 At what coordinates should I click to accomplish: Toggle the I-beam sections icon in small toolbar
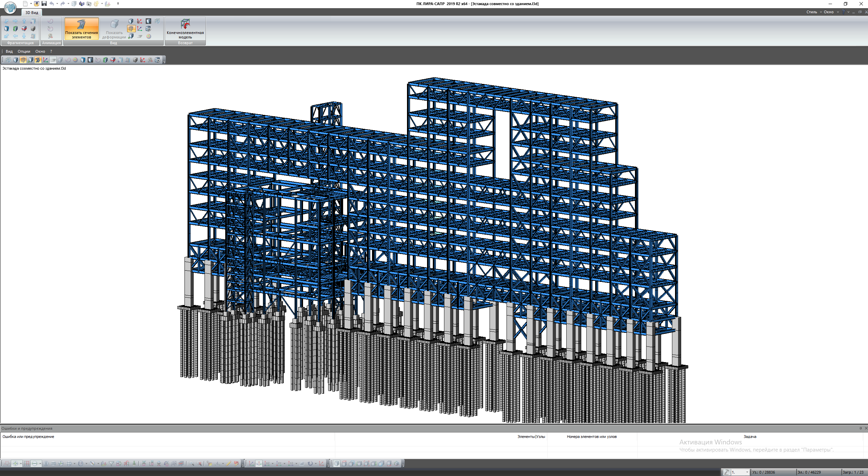point(38,60)
